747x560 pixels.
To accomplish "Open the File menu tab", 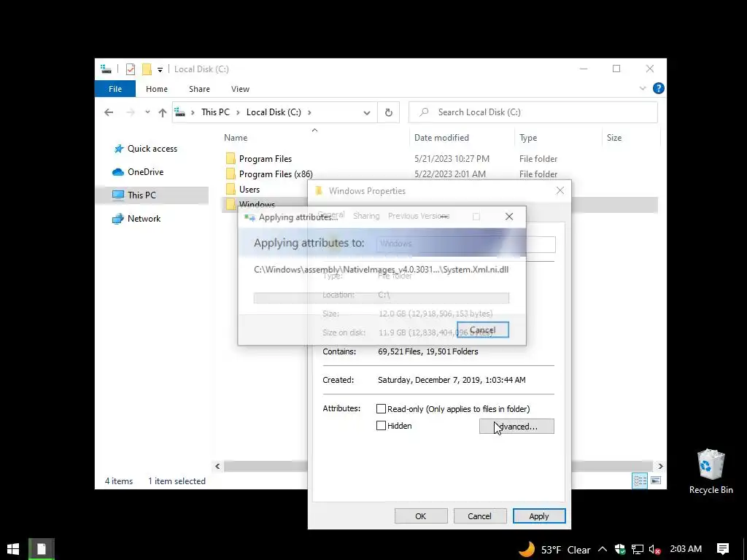I will pyautogui.click(x=115, y=89).
